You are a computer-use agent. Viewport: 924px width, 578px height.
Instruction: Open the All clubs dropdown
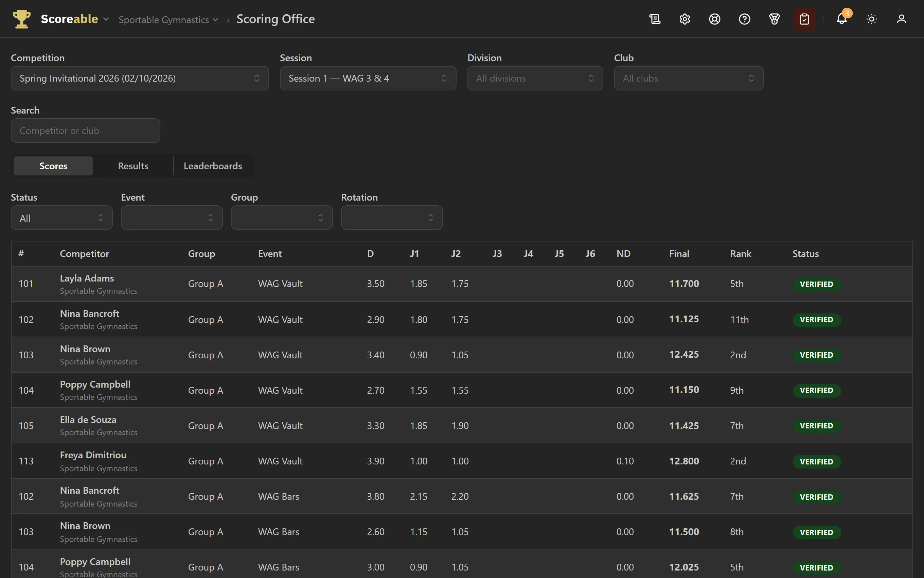pos(689,78)
